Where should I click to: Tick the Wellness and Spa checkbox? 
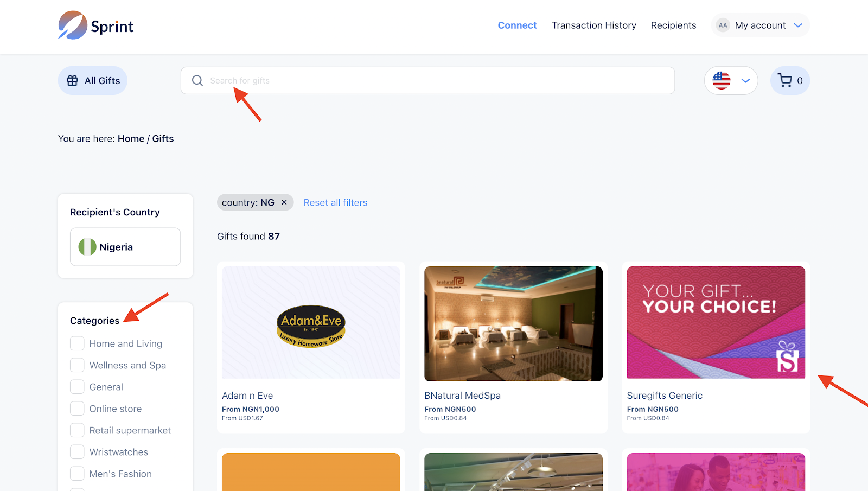coord(77,365)
